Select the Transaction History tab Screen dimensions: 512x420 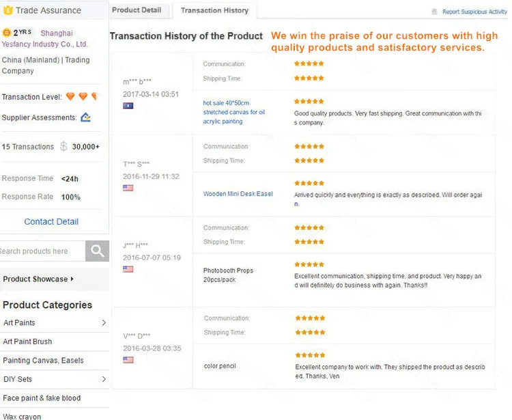click(x=214, y=10)
